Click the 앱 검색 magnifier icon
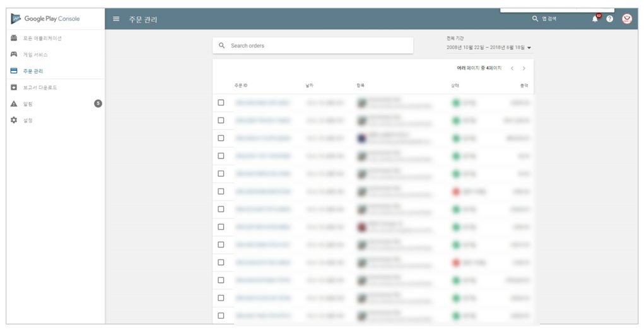The width and height of the screenshot is (644, 334). pyautogui.click(x=535, y=19)
